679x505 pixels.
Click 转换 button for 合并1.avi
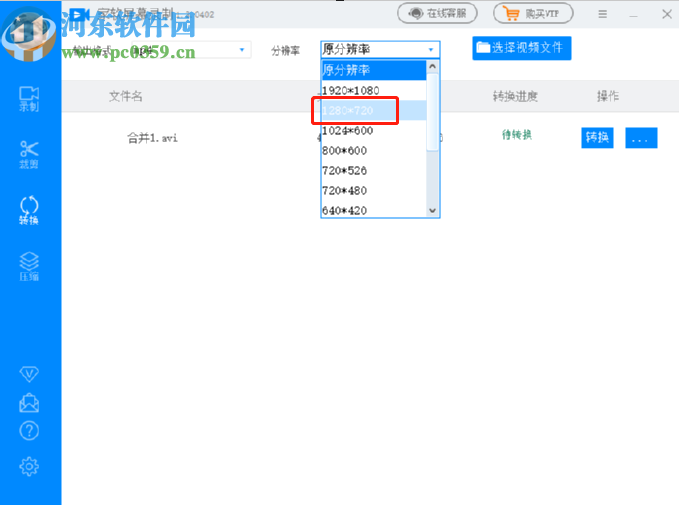pos(597,138)
